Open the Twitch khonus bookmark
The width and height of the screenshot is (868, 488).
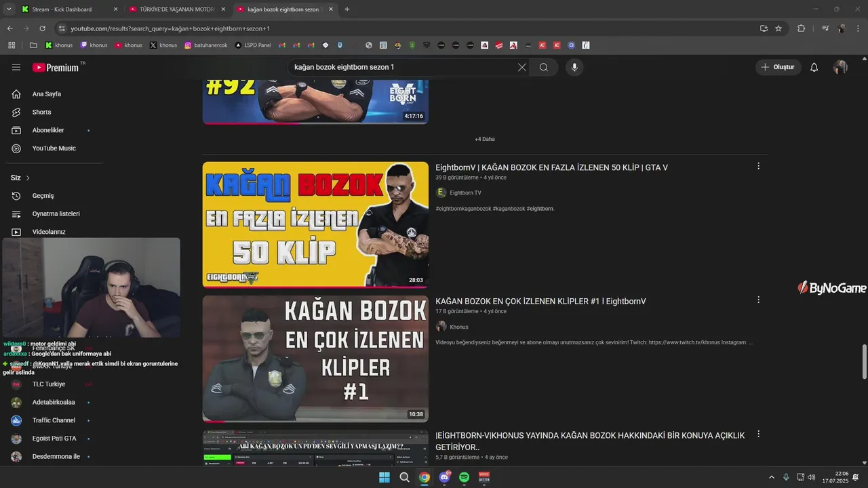pyautogui.click(x=94, y=45)
